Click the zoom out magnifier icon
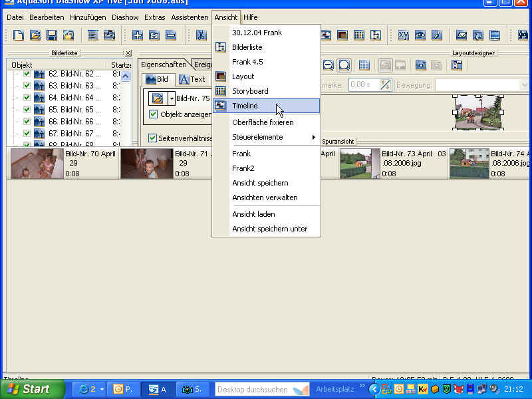Screen dimensions: 532x399 point(328,65)
